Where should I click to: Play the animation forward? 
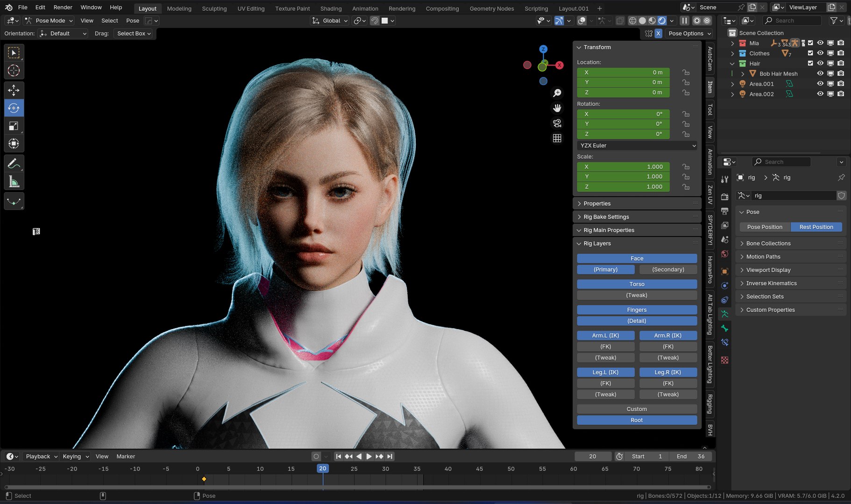369,456
